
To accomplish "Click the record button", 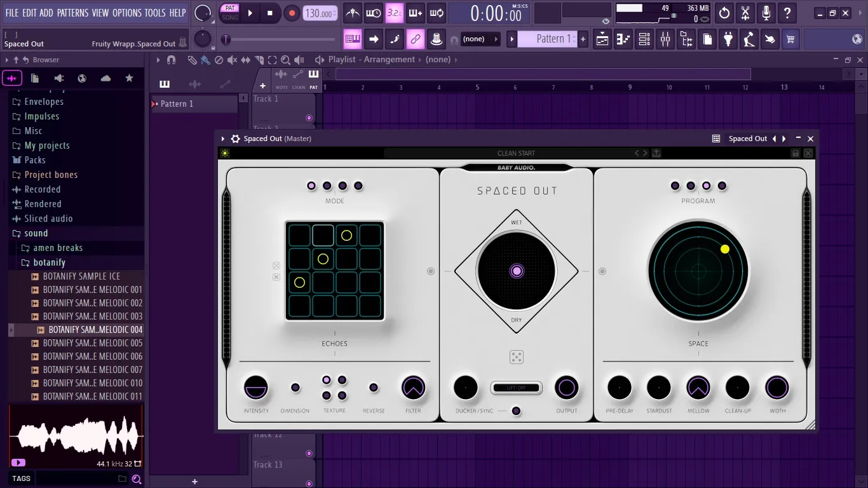I will coord(292,13).
